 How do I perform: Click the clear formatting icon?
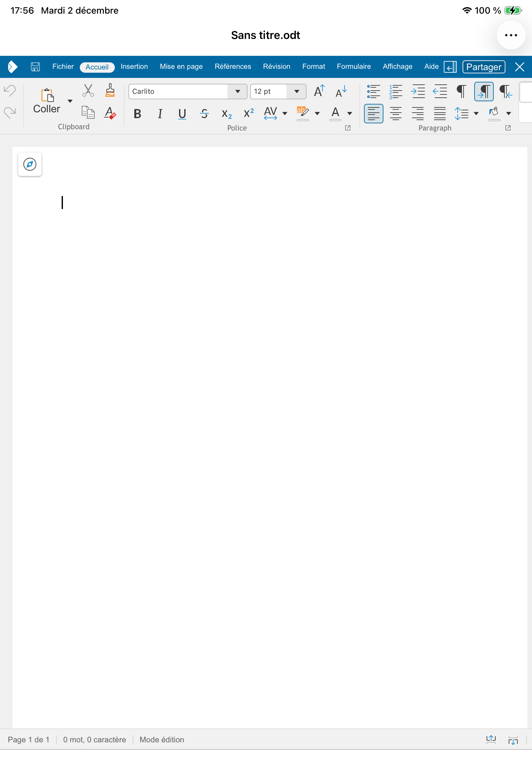click(110, 114)
